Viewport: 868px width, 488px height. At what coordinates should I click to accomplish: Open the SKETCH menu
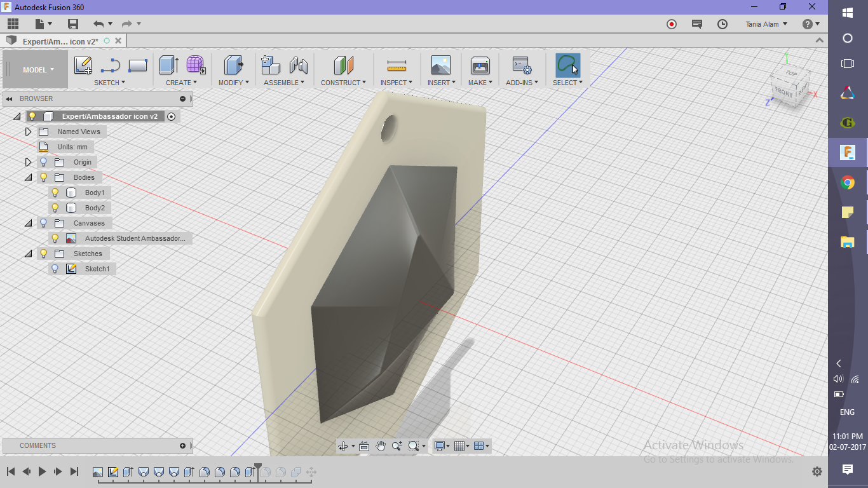click(x=109, y=83)
